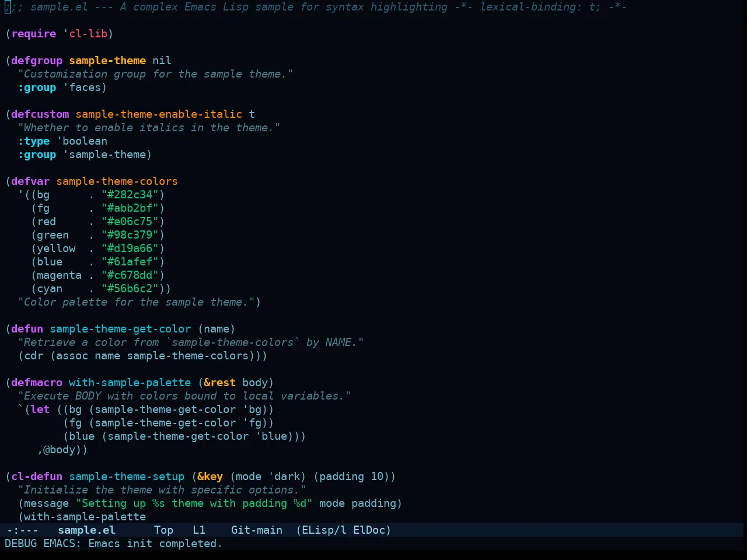Click the -:--- buffer status flags

pyautogui.click(x=22, y=530)
